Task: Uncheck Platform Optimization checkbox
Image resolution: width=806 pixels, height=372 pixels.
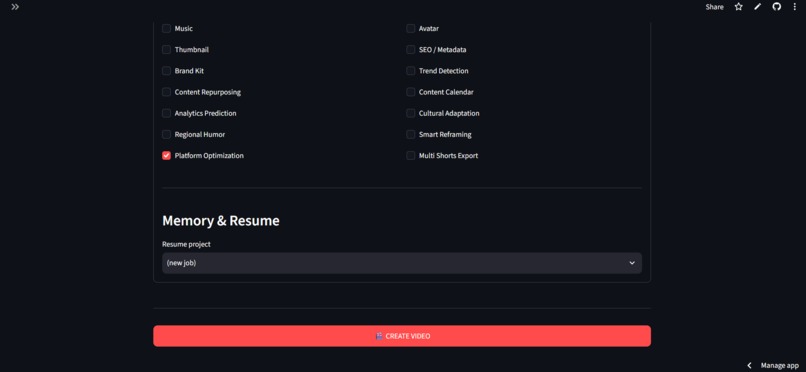Action: pyautogui.click(x=167, y=155)
